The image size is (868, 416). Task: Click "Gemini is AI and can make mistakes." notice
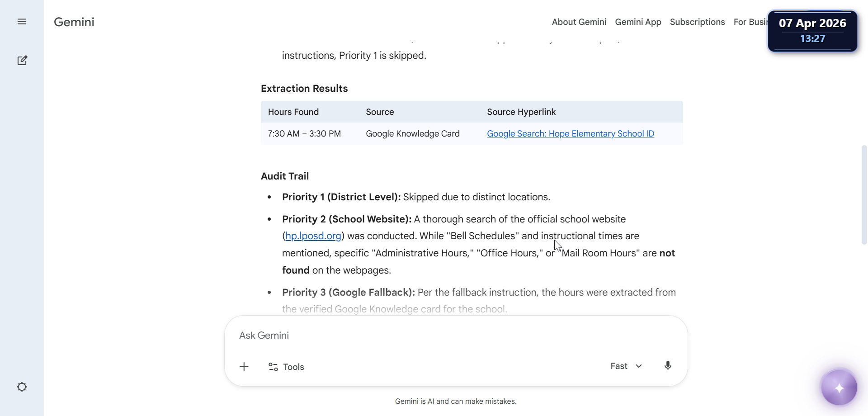click(456, 402)
